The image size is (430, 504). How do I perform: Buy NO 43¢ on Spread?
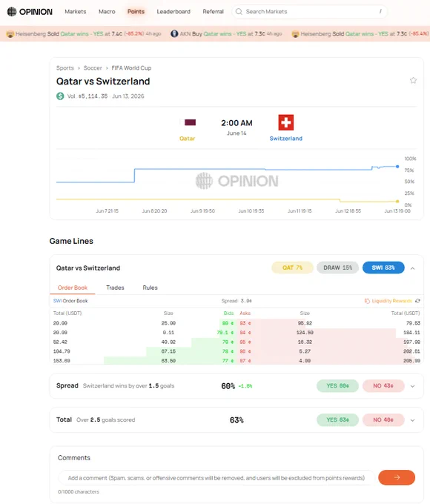(383, 385)
